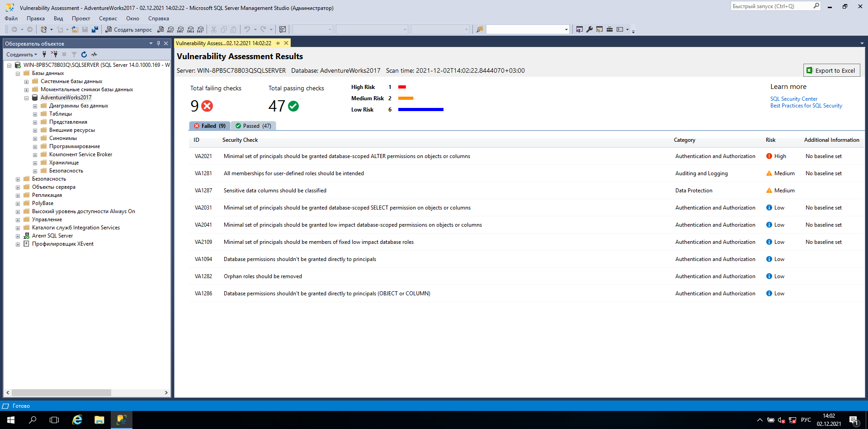Open the Сервис menu
The height and width of the screenshot is (429, 868).
108,19
